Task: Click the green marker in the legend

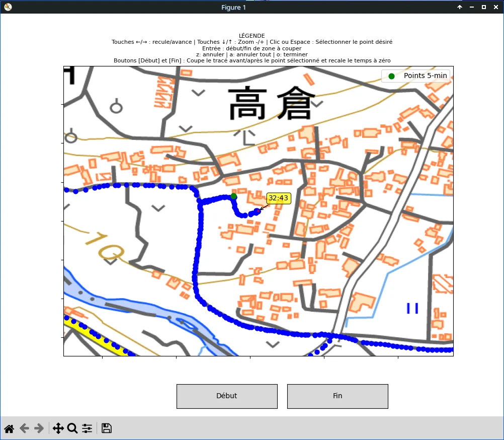Action: pyautogui.click(x=391, y=76)
